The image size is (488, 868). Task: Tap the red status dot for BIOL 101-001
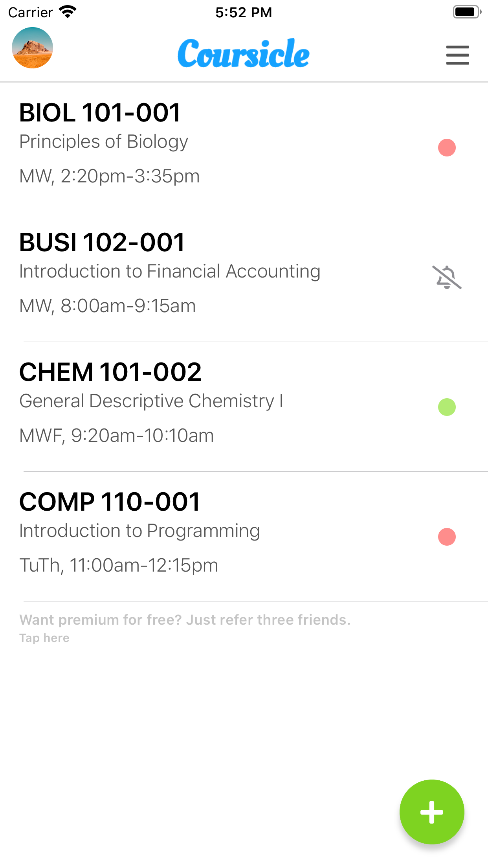[x=447, y=148]
